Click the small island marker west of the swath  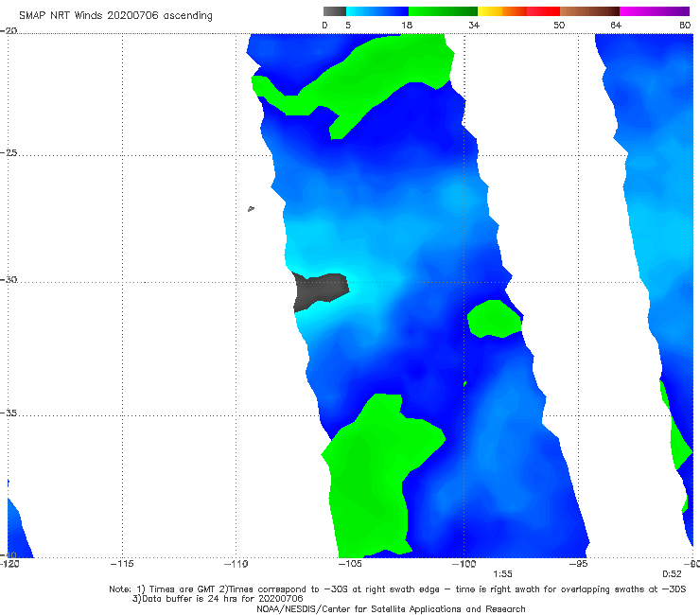(x=251, y=208)
